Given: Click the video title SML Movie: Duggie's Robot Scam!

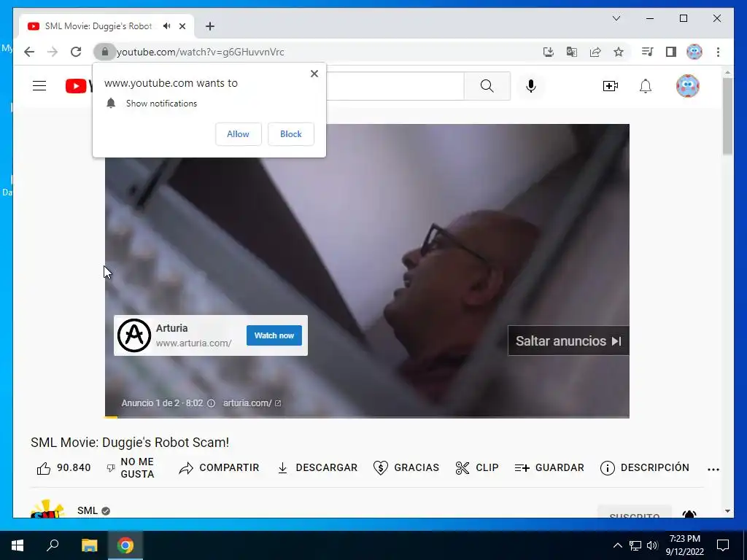Looking at the screenshot, I should pos(130,443).
